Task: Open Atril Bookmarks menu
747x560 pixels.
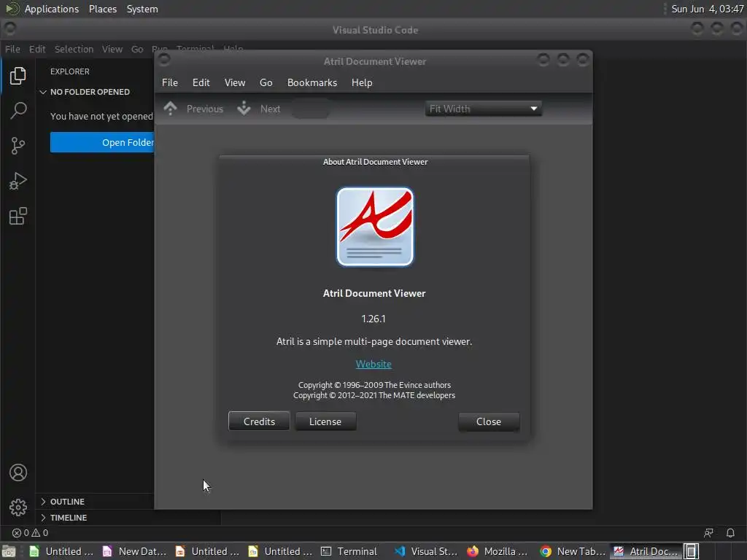Action: (x=312, y=82)
